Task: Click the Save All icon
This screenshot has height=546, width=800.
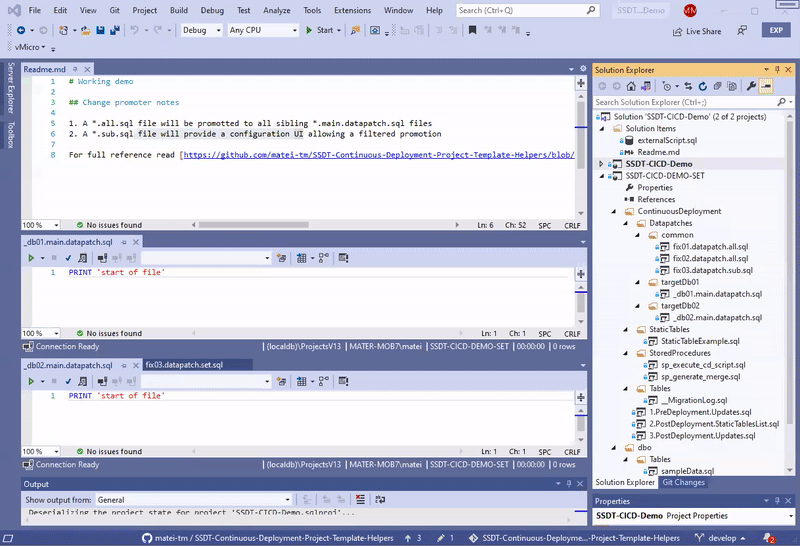Action: 114,30
